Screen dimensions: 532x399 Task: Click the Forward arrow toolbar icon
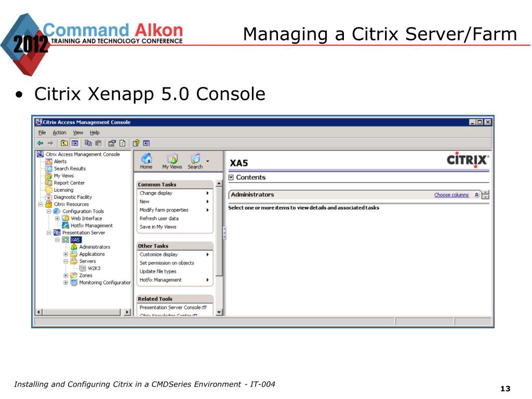(50, 143)
